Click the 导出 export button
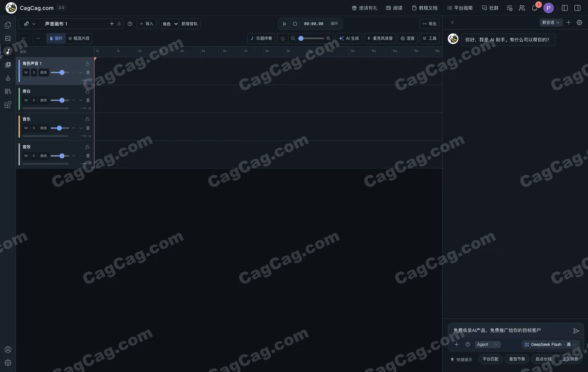This screenshot has height=372, width=588. coord(429,24)
